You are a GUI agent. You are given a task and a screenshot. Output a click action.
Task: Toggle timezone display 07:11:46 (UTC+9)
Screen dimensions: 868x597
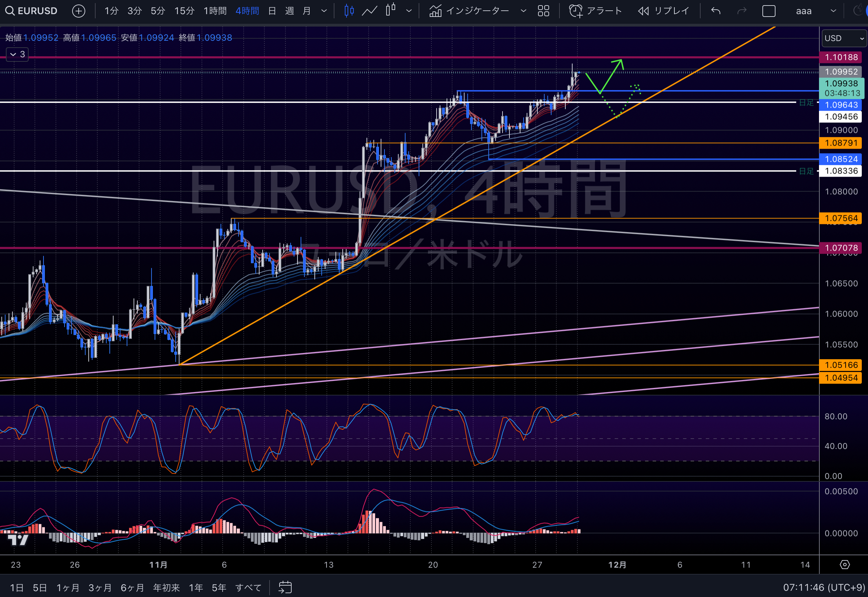click(824, 587)
